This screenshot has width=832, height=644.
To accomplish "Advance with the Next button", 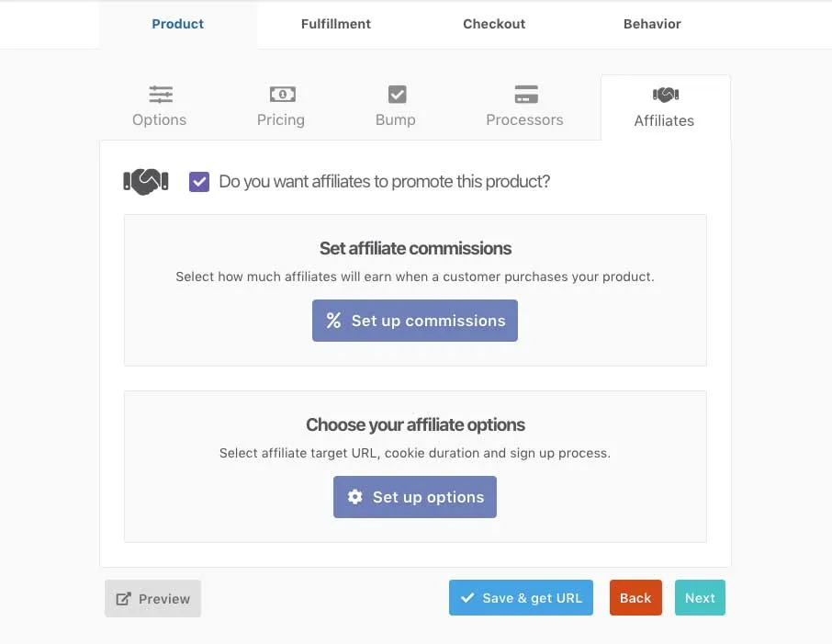I will point(700,597).
